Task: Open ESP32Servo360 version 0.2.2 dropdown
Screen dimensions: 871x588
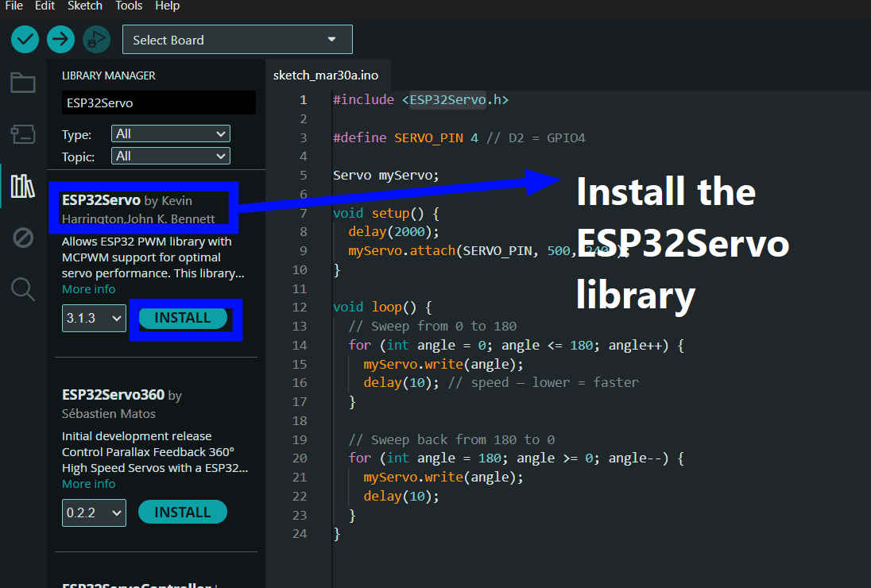Action: (94, 513)
